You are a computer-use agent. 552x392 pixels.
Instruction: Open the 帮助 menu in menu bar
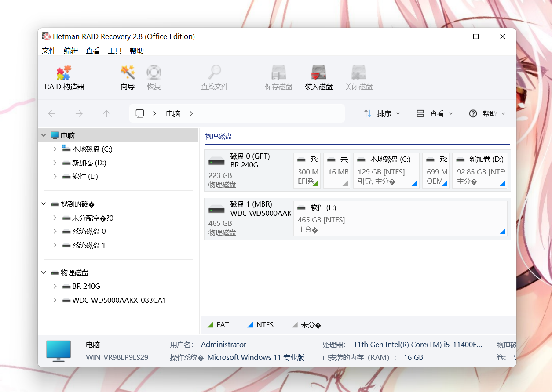137,51
